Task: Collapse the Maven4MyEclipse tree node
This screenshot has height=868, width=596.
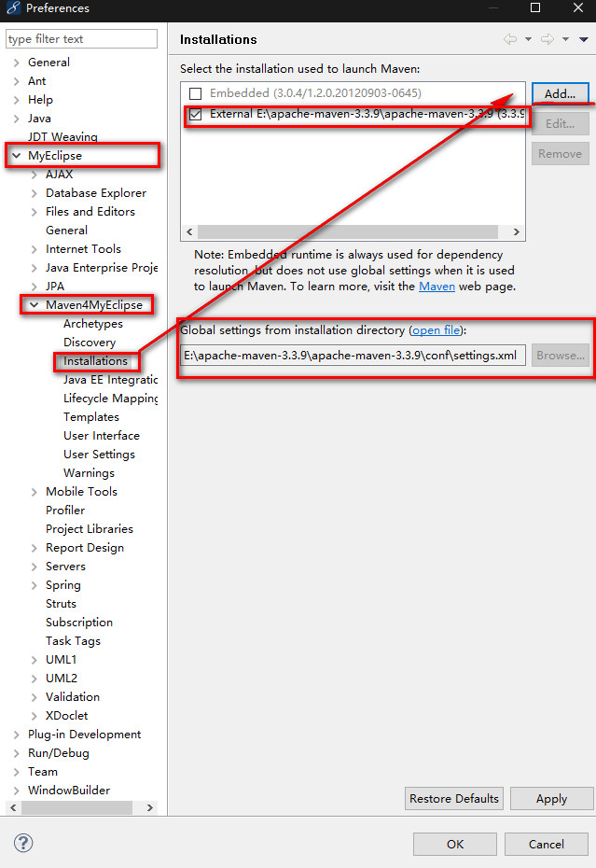Action: point(34,305)
